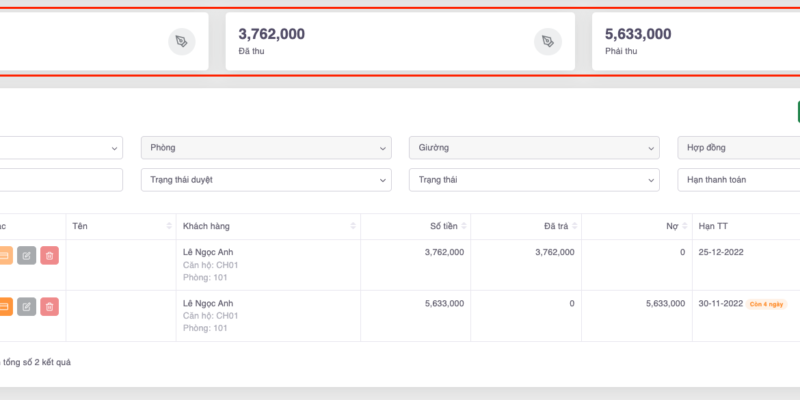This screenshot has height=400, width=800.
Task: Delete the first invoice with the red trash icon
Action: click(x=49, y=256)
